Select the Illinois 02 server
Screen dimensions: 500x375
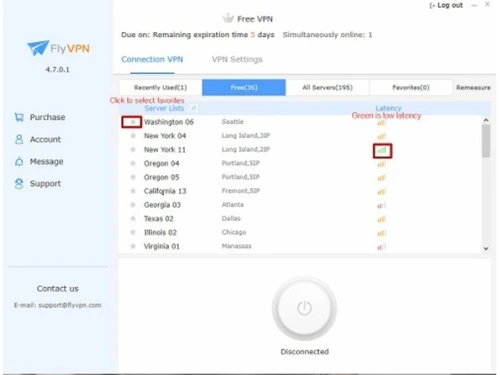160,232
